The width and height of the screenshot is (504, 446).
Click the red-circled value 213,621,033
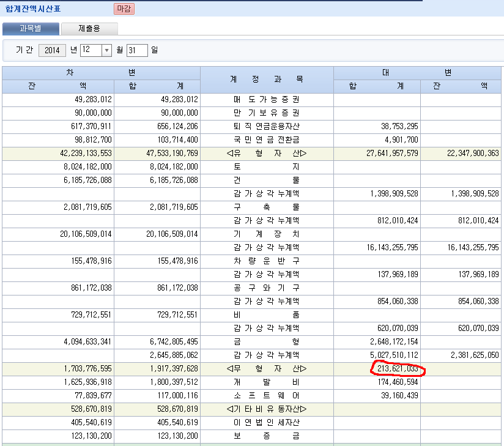point(398,369)
